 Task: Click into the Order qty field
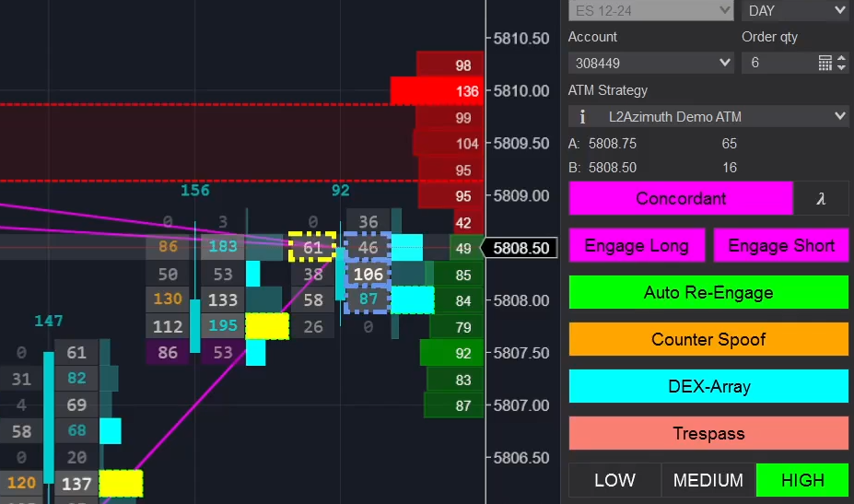pyautogui.click(x=777, y=63)
